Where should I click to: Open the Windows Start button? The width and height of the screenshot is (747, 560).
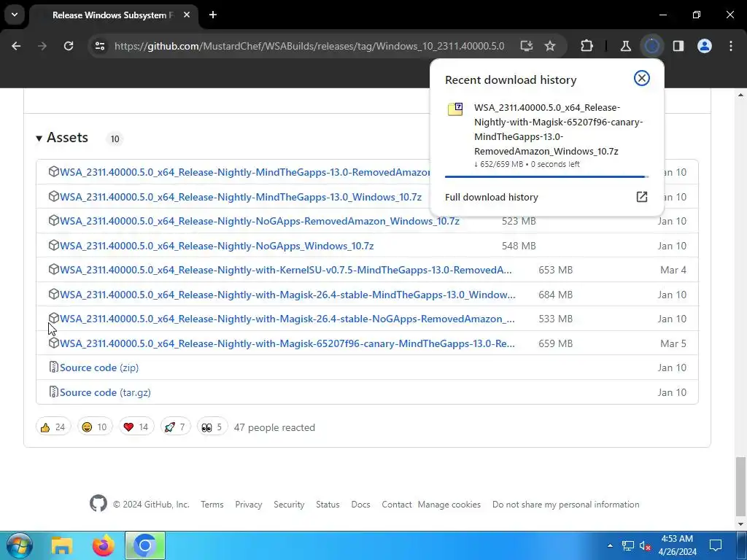pyautogui.click(x=19, y=545)
